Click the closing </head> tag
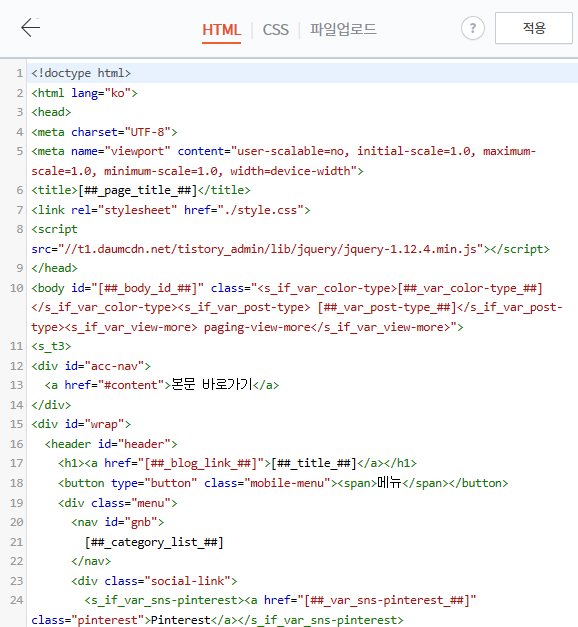578x627 pixels. pos(54,268)
